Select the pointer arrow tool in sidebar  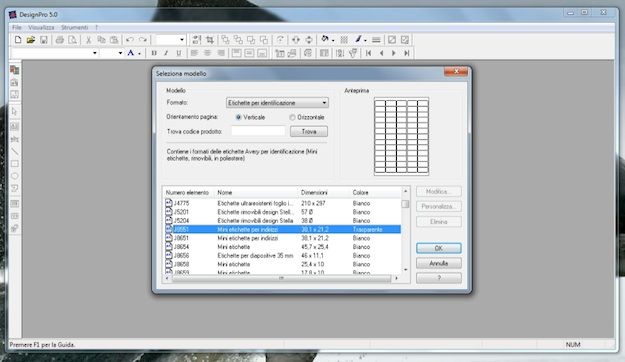15,112
